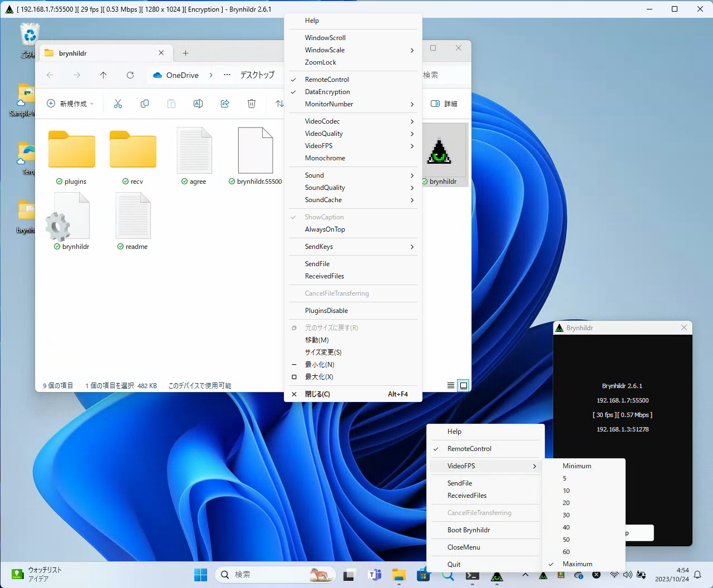The width and height of the screenshot is (713, 588).
Task: Click the taskbar 検索 search box
Action: 276,575
